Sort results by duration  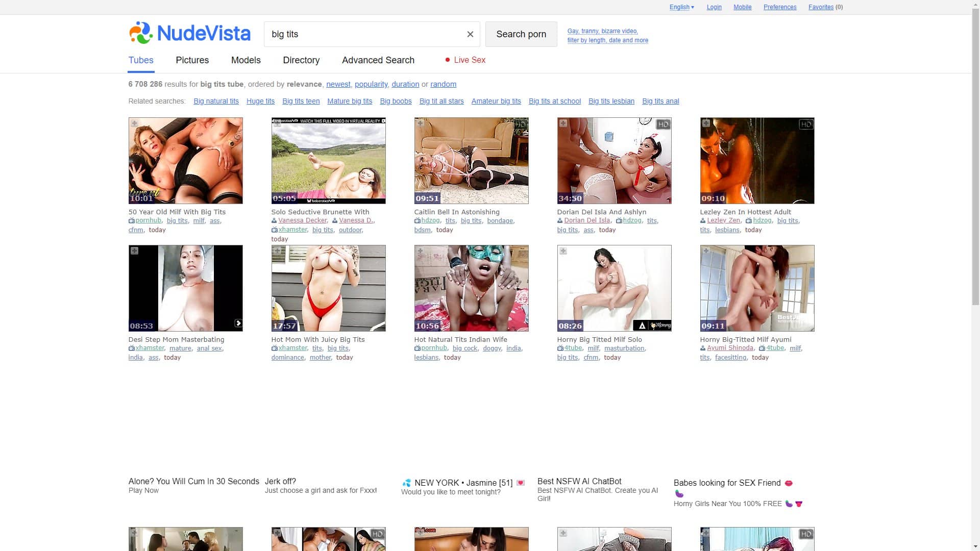(405, 84)
